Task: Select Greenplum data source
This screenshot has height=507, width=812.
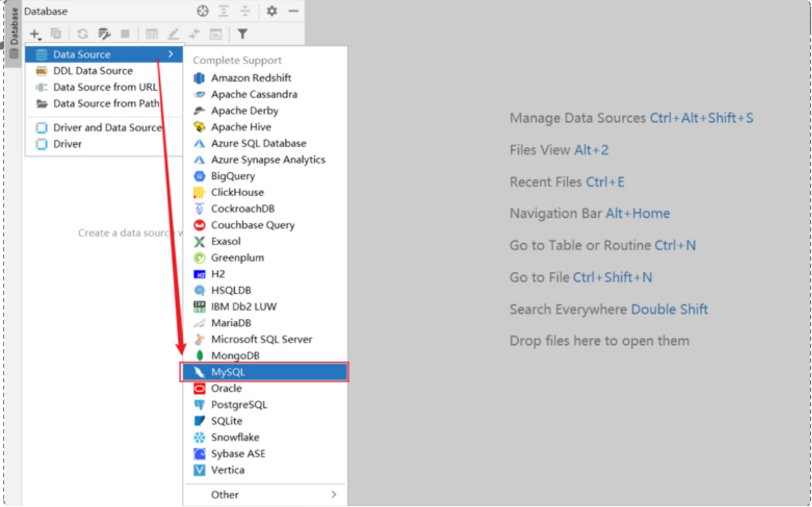Action: [x=265, y=258]
